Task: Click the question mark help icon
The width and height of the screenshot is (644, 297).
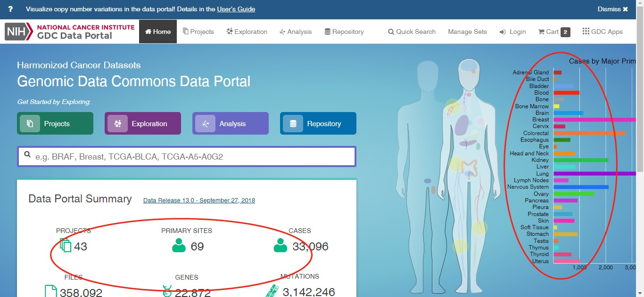Action: 10,9
